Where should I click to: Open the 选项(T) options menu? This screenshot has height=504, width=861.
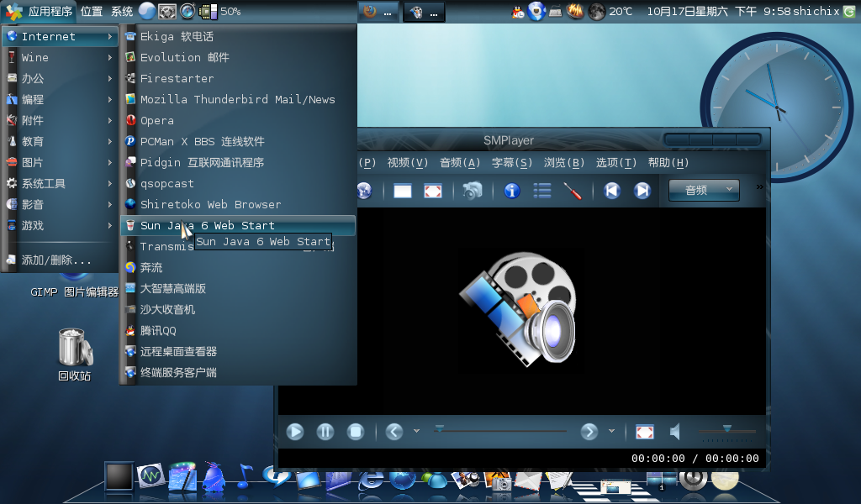click(x=616, y=162)
